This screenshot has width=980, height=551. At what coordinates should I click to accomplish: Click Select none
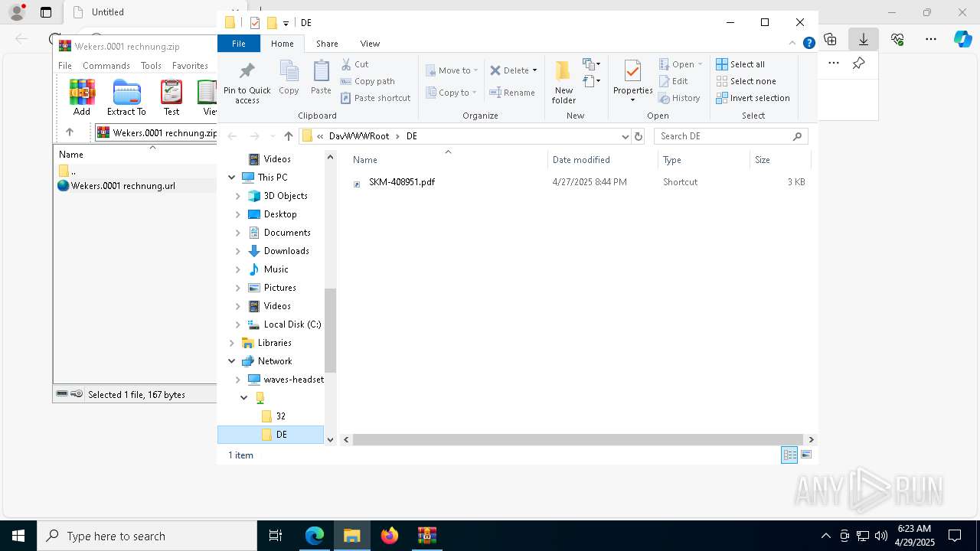(x=746, y=81)
